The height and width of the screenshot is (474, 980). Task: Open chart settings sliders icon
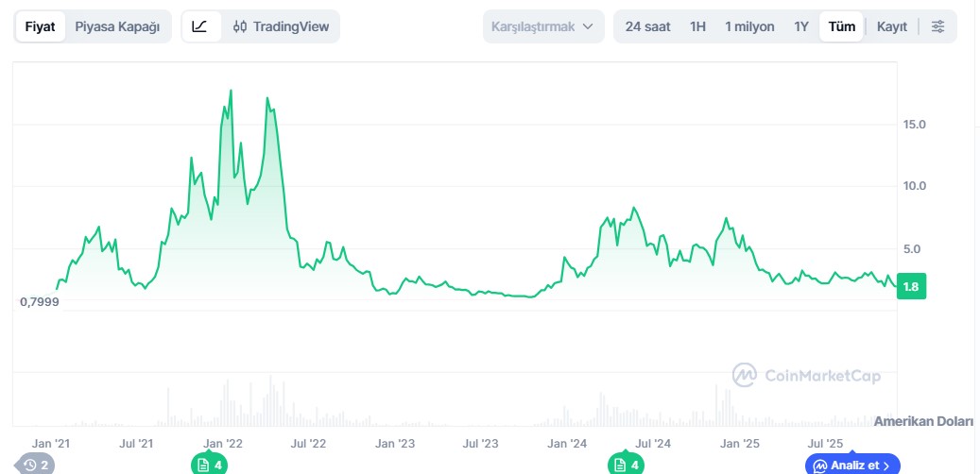[x=937, y=26]
